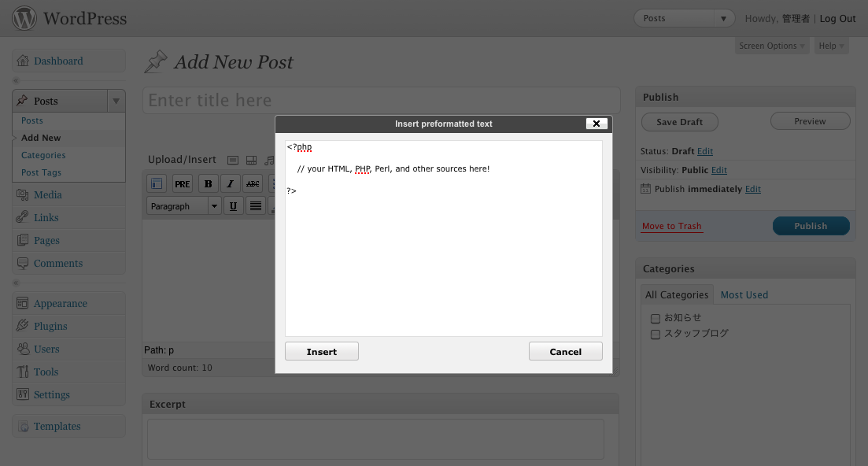The height and width of the screenshot is (466, 868).
Task: Expand the Posts sidebar menu arrow
Action: [x=116, y=102]
